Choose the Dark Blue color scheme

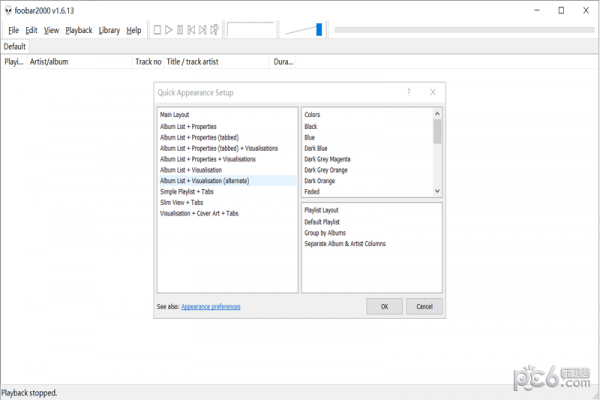316,149
